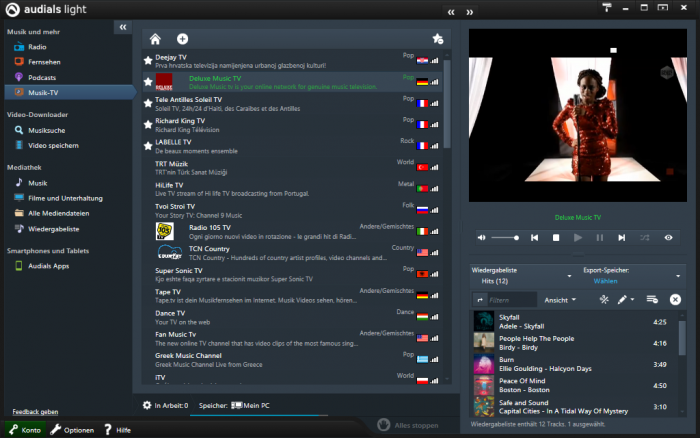Toggle favorite star for Deejay TV
This screenshot has height=438, width=700.
point(148,60)
